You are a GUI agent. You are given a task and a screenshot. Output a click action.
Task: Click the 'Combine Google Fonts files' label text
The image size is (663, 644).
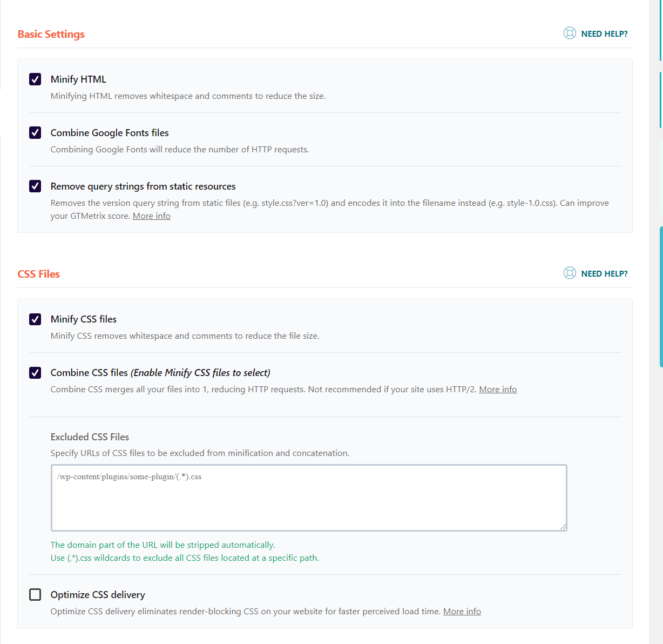point(110,133)
